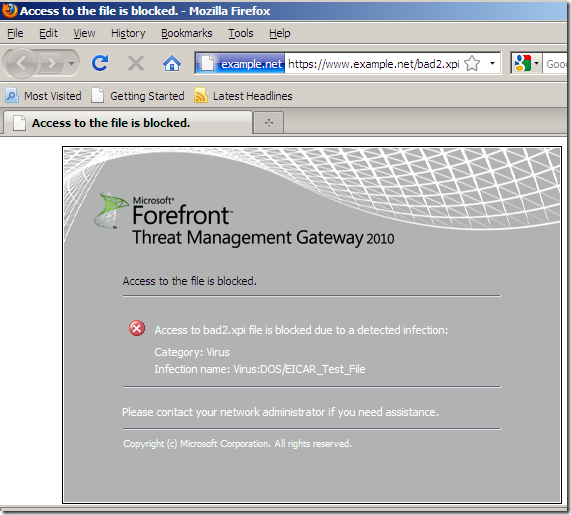Go back with the Back arrow button

tap(21, 64)
